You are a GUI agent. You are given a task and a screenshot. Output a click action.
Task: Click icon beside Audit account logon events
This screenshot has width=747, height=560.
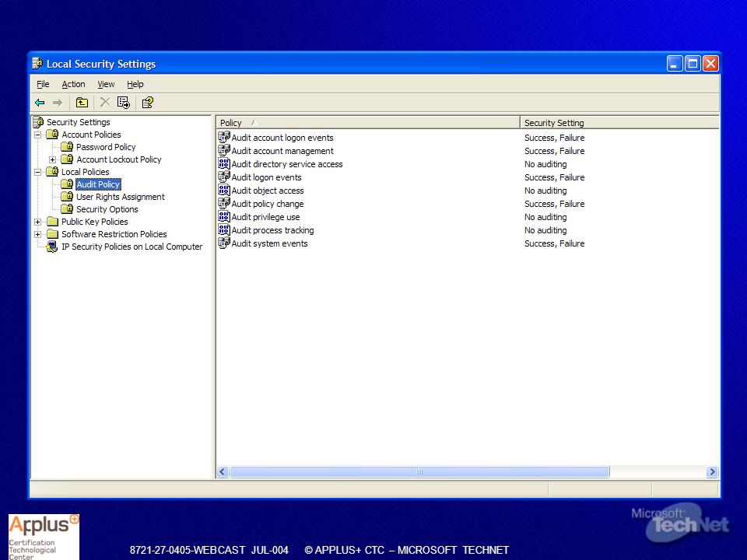point(224,137)
